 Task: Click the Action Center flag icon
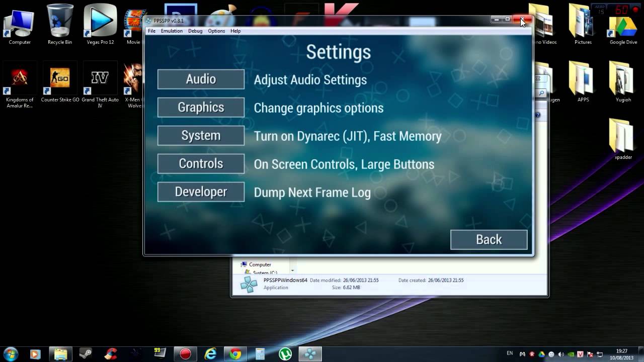click(590, 354)
